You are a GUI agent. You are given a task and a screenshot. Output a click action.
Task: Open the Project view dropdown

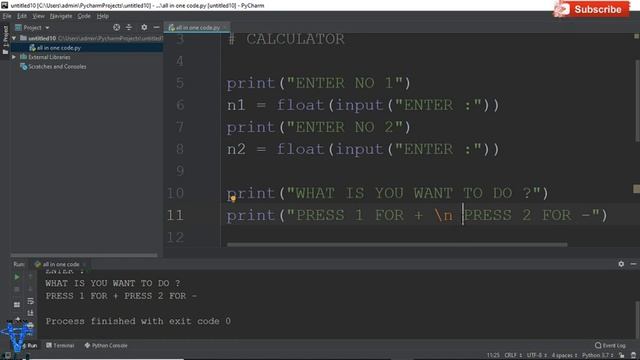click(x=32, y=28)
